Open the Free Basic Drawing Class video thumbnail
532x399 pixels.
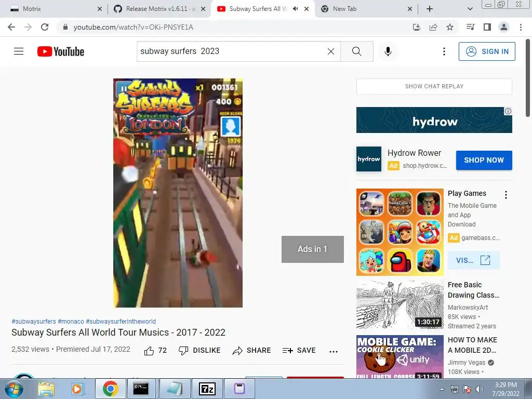tap(400, 304)
